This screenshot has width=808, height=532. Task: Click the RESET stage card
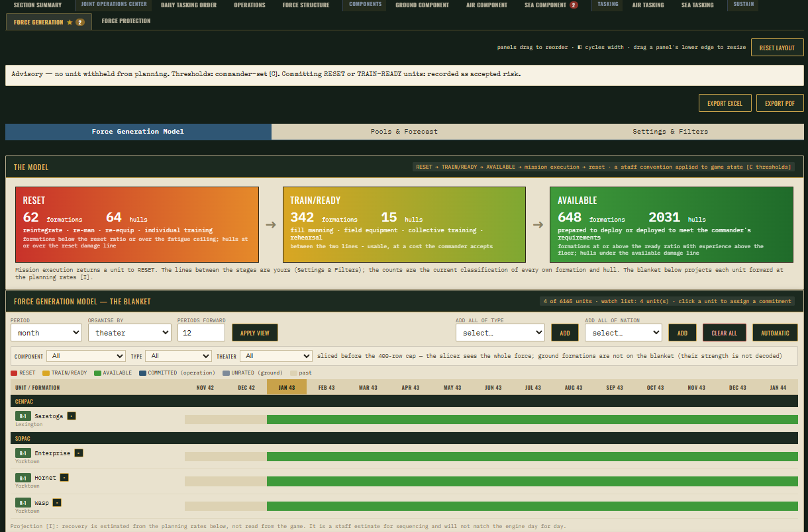pyautogui.click(x=137, y=225)
